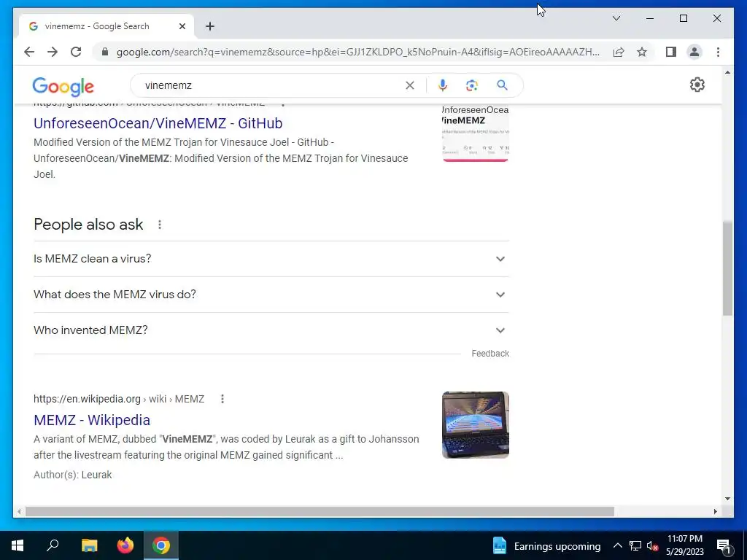
Task: Click the vertical scrollbar down arrow
Action: [727, 499]
